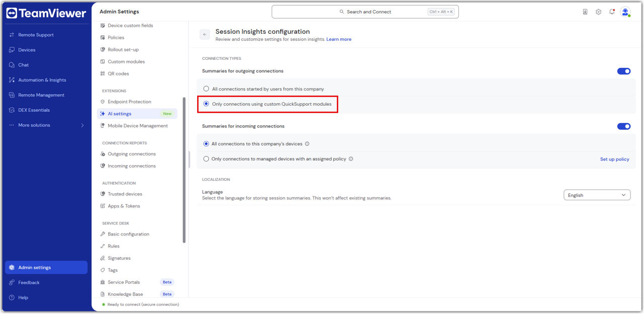This screenshot has width=644, height=314.
Task: Select Only connections to managed devices radio
Action: [x=206, y=159]
